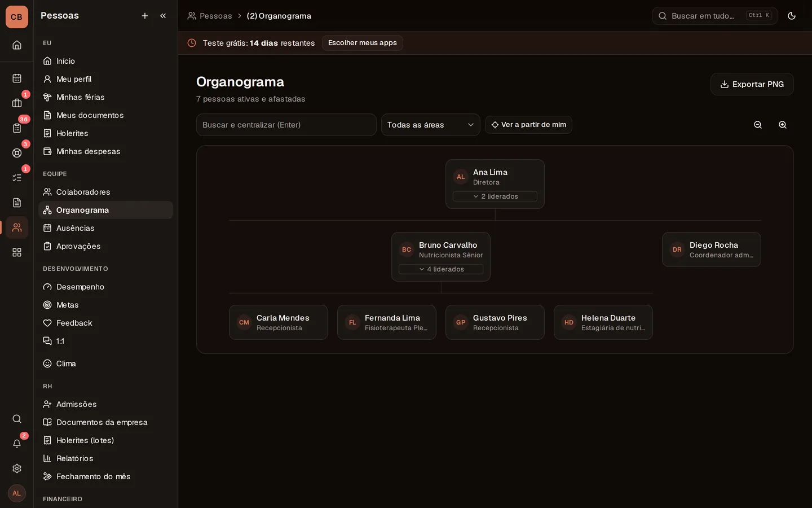The width and height of the screenshot is (812, 508).
Task: Focus the Buscar em tudo search box
Action: tap(715, 16)
